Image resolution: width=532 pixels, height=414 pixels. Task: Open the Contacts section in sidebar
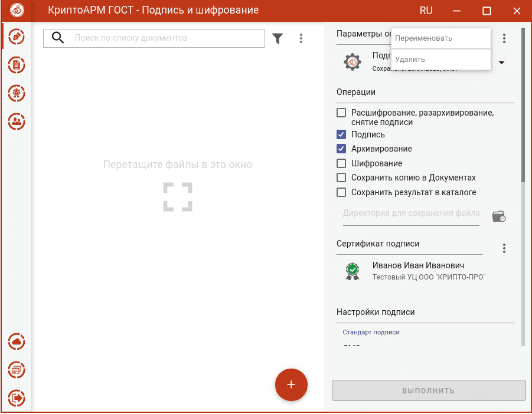click(x=17, y=121)
